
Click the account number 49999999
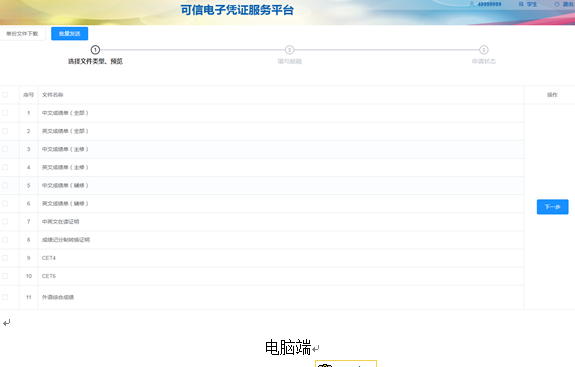489,4
